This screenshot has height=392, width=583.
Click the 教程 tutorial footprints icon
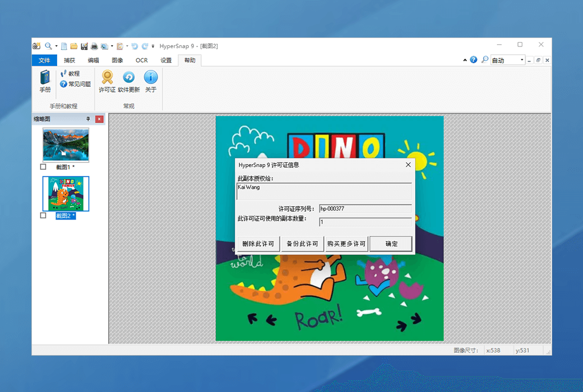tap(64, 73)
